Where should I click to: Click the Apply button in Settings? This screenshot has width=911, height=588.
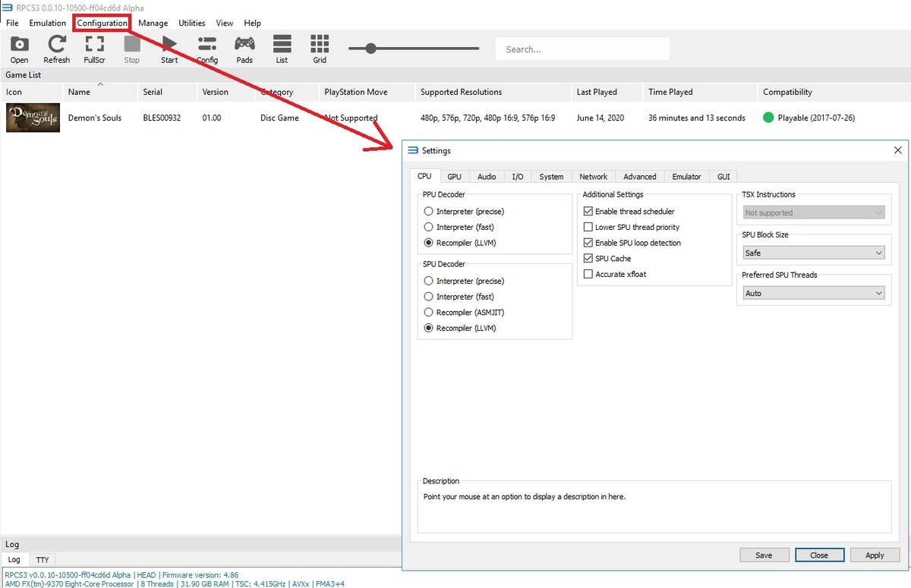[x=875, y=555]
